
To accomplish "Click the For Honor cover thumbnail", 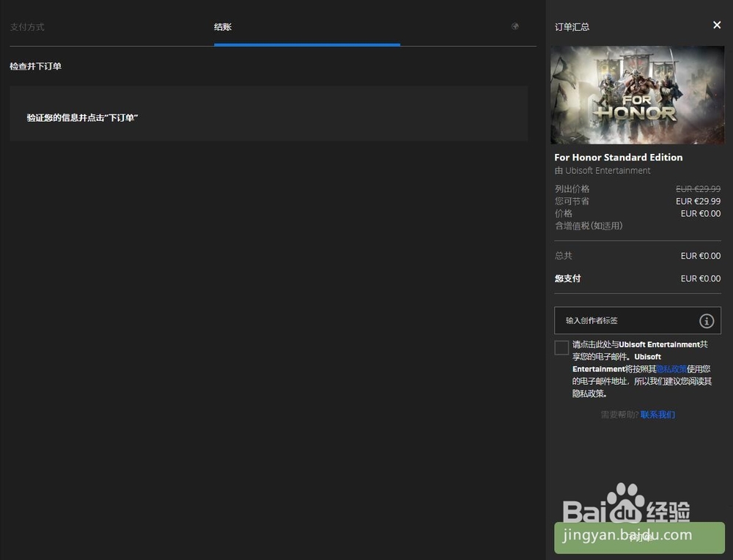I will 637,95.
